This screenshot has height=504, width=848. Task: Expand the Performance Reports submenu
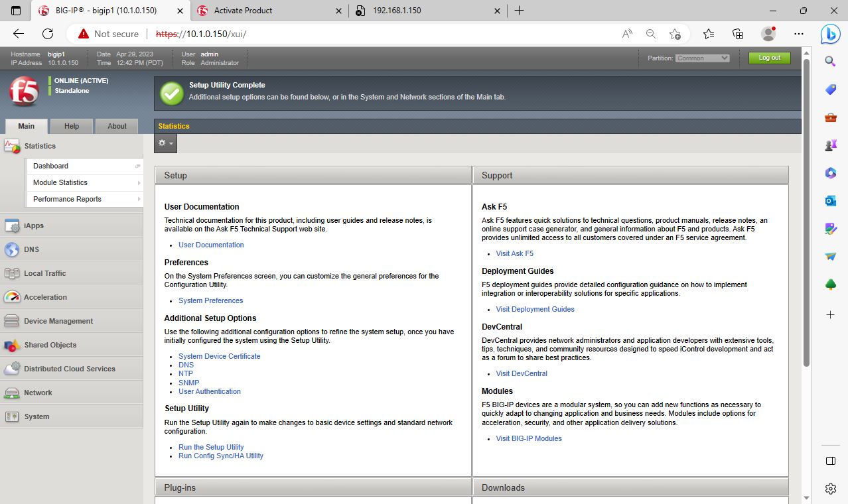click(x=84, y=199)
